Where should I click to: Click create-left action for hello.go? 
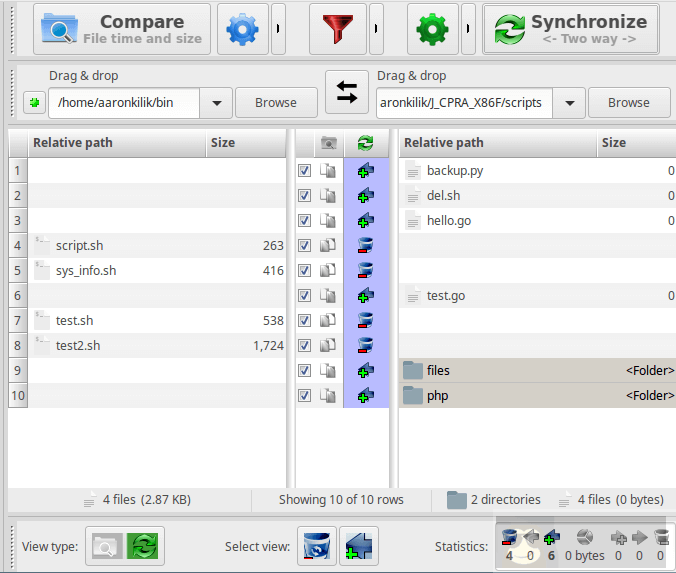point(366,221)
